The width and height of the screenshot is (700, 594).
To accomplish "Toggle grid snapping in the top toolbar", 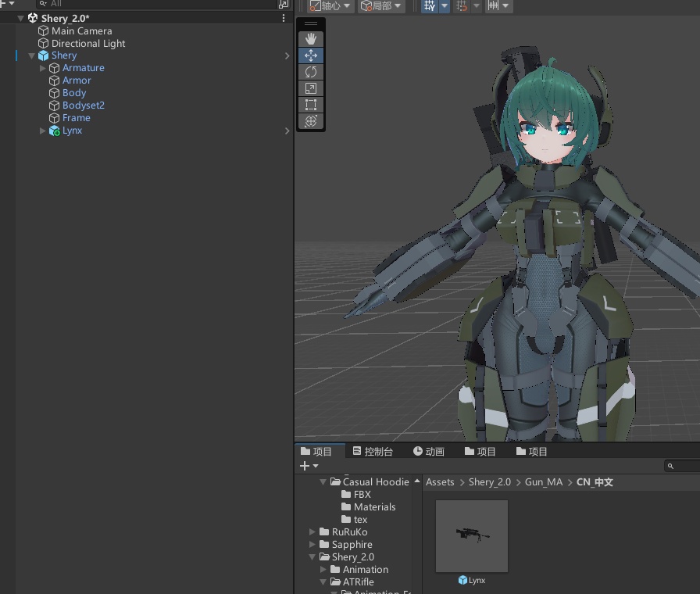I will (428, 6).
